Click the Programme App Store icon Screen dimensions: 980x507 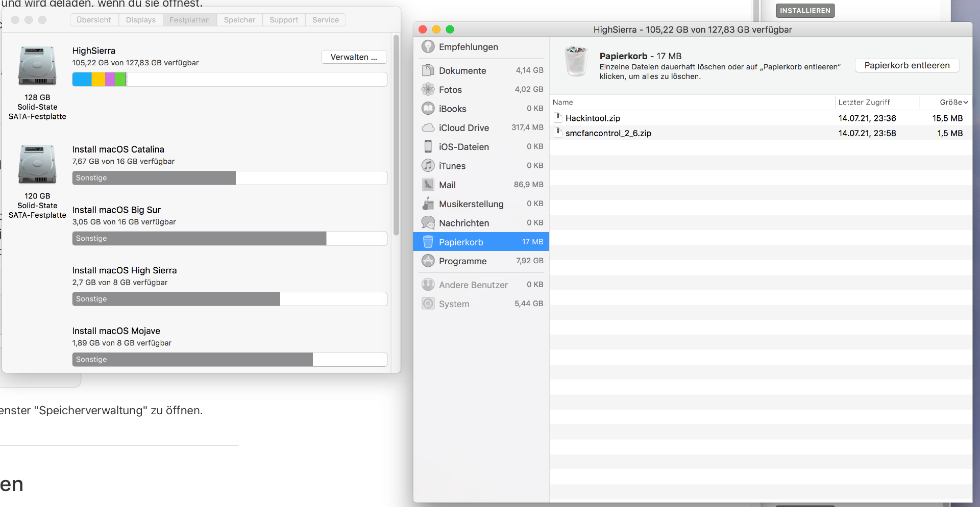pyautogui.click(x=428, y=261)
